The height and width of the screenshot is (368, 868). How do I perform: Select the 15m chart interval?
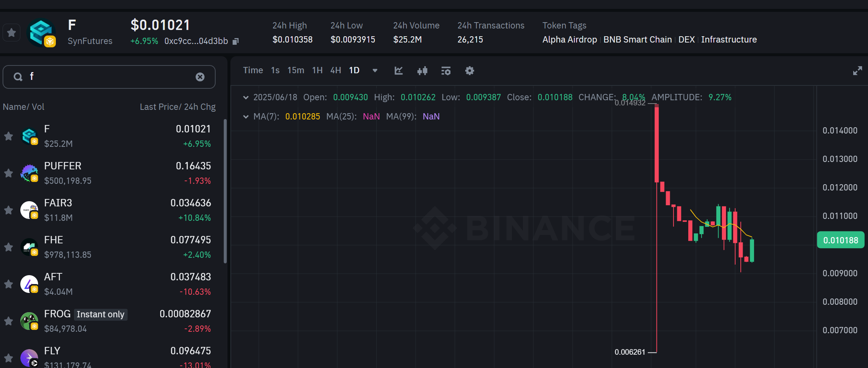(296, 70)
